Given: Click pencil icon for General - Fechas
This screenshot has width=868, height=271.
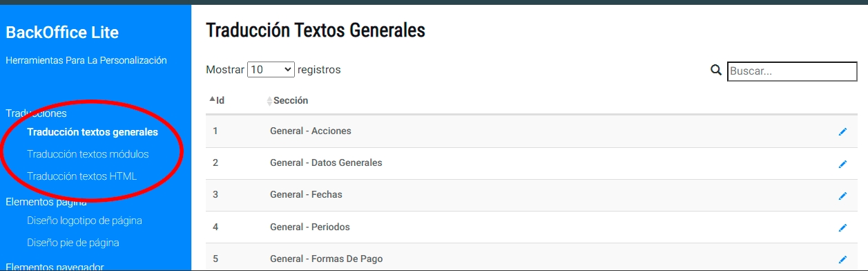Looking at the screenshot, I should tap(842, 195).
